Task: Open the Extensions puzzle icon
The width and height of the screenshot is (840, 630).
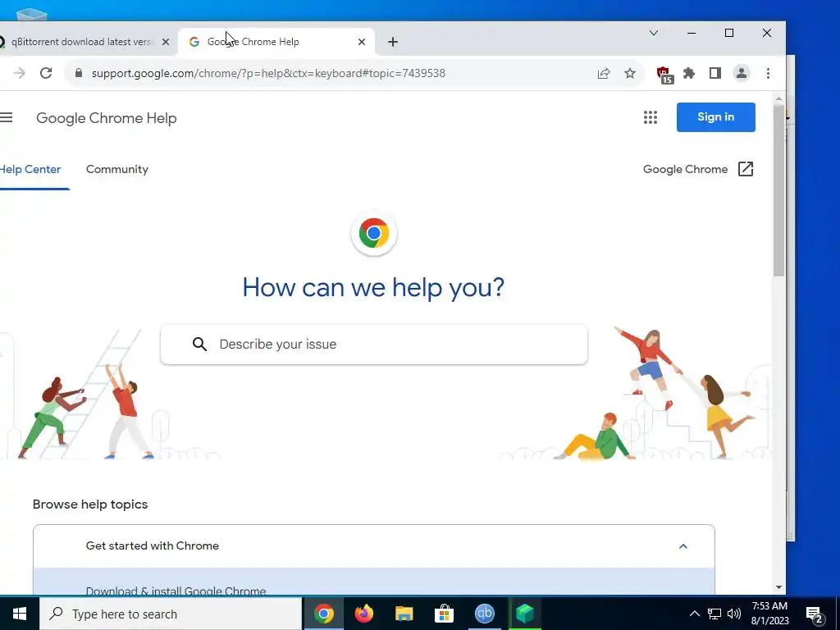Action: [689, 73]
